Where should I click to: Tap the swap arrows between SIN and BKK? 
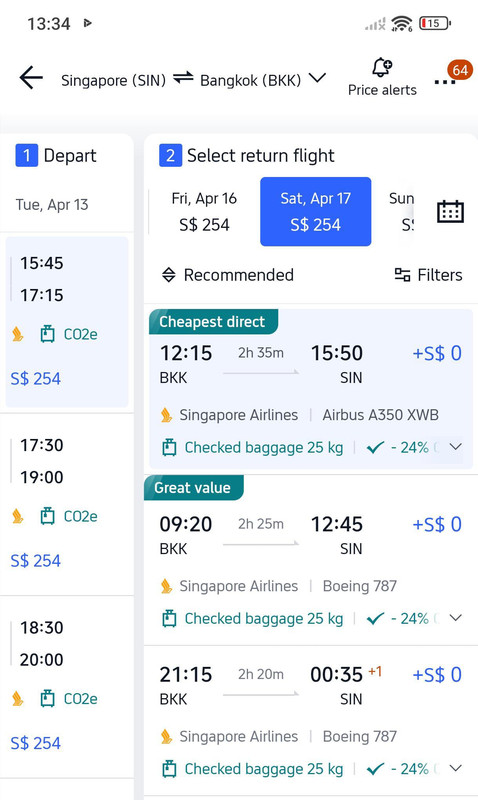coord(183,78)
